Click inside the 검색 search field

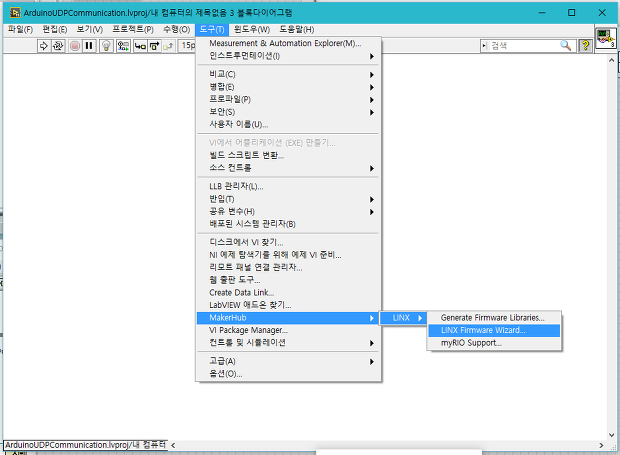pyautogui.click(x=522, y=46)
